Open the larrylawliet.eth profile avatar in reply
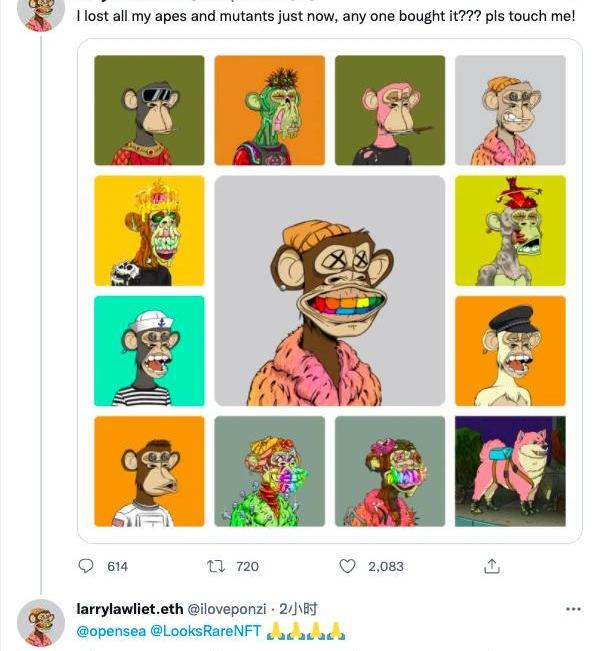This screenshot has width=597, height=651. (41, 623)
